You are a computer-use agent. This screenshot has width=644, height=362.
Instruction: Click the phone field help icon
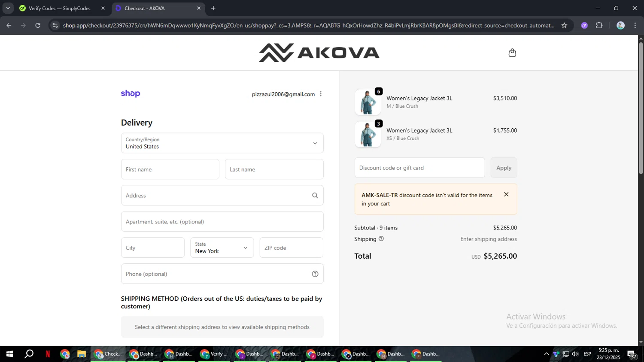pos(315,274)
